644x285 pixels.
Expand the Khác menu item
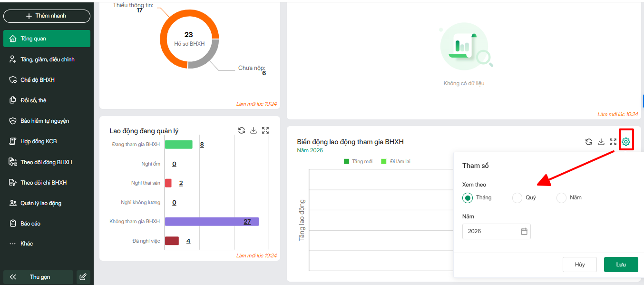(27, 244)
